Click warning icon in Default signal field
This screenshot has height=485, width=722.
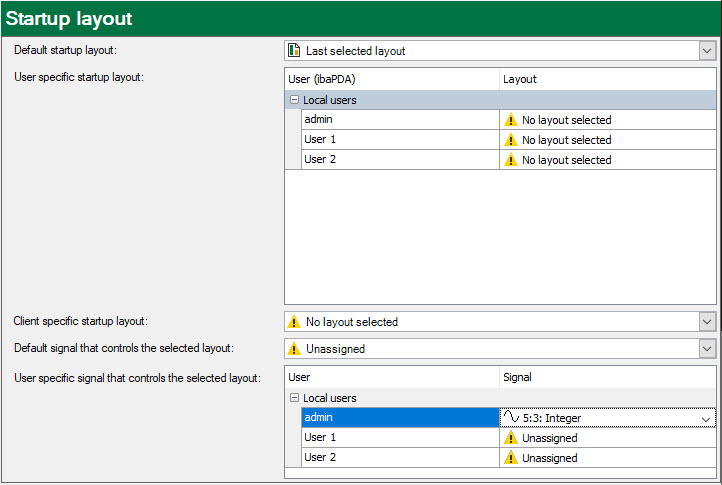pyautogui.click(x=294, y=349)
